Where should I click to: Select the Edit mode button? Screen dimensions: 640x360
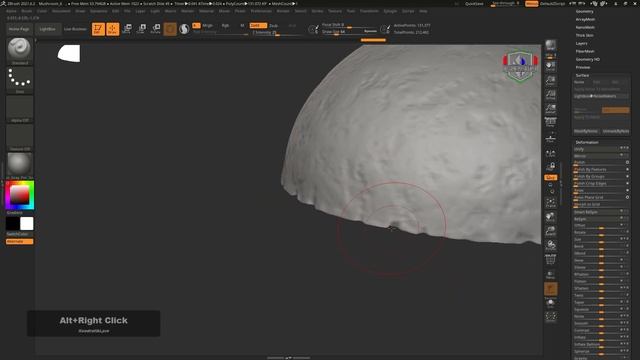pos(98,29)
